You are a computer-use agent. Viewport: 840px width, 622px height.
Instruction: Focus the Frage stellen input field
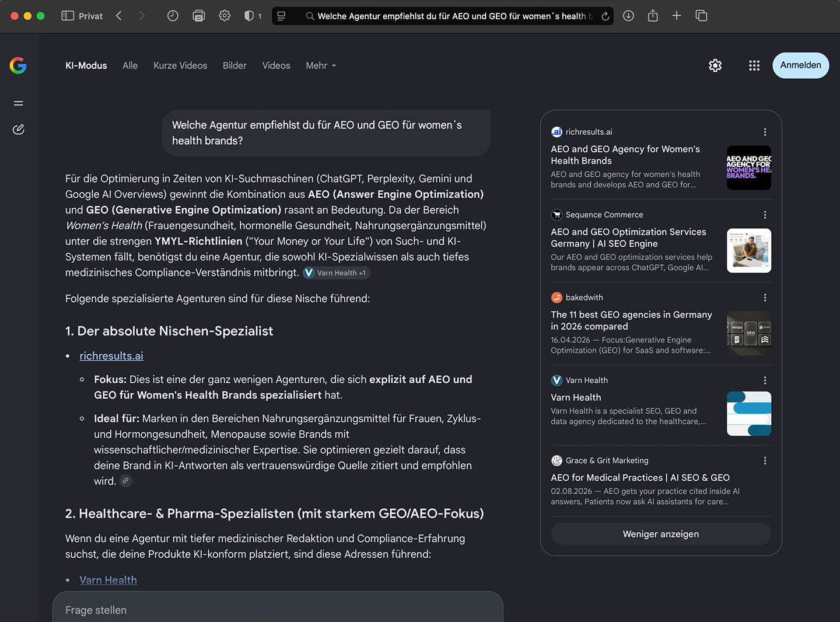(278, 610)
